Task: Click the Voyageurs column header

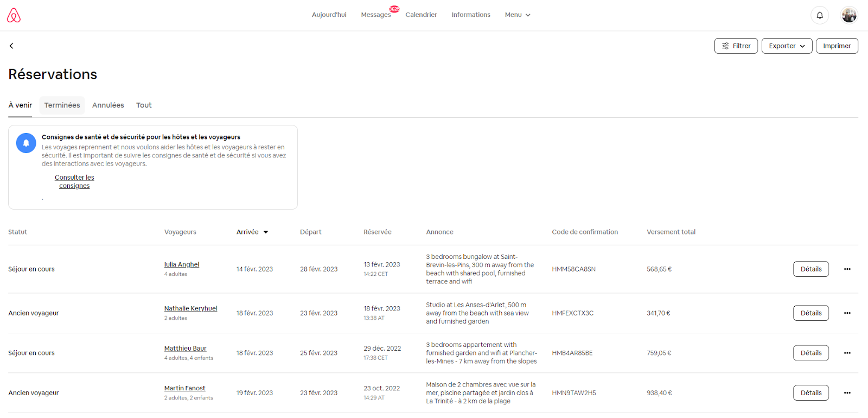Action: (180, 232)
